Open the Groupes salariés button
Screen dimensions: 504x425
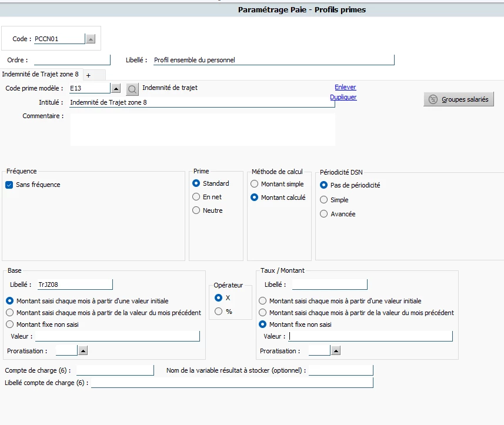click(458, 99)
